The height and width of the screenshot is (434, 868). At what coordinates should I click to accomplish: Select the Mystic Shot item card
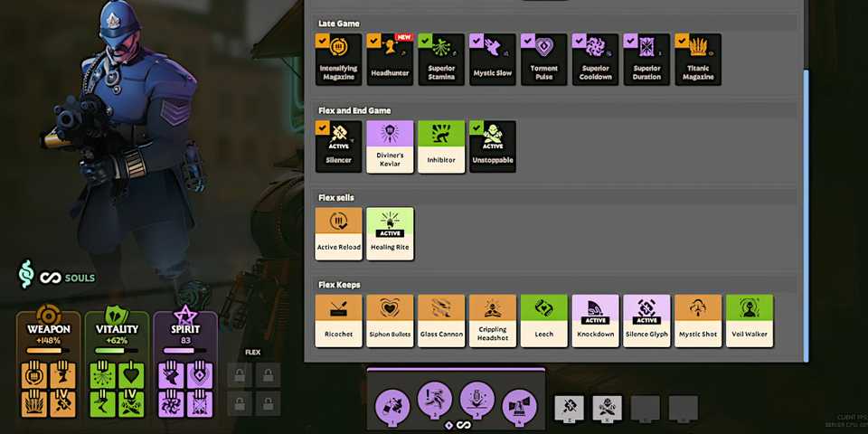tap(698, 320)
